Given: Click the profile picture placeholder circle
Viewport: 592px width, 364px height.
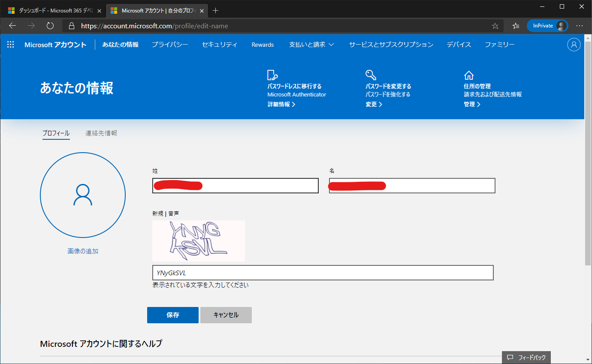Looking at the screenshot, I should (83, 195).
